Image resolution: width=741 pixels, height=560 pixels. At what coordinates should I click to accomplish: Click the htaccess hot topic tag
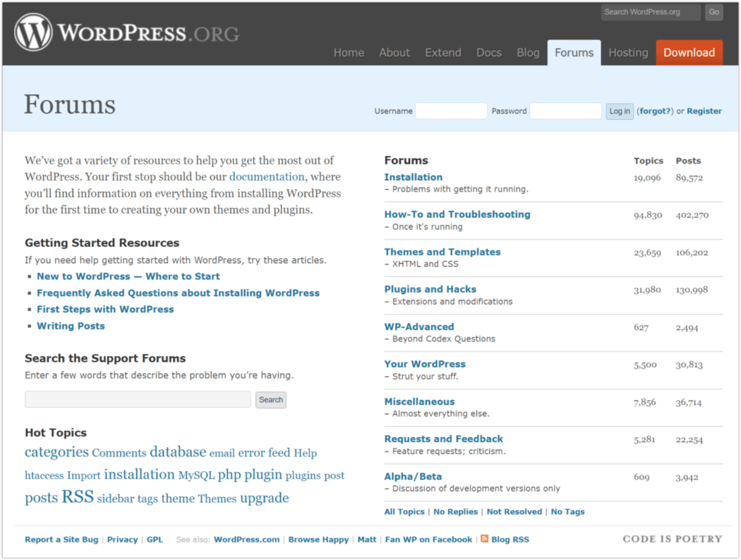tap(44, 476)
